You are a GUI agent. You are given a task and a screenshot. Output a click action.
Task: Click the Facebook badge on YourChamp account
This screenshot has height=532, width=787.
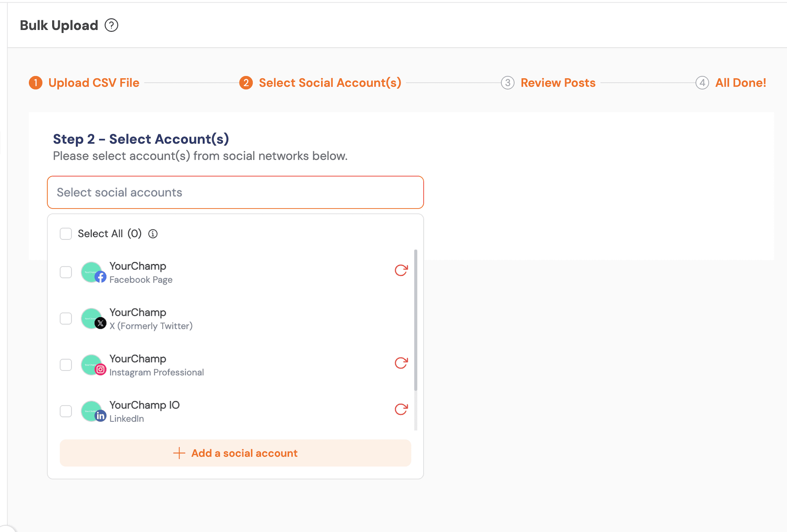pyautogui.click(x=101, y=277)
